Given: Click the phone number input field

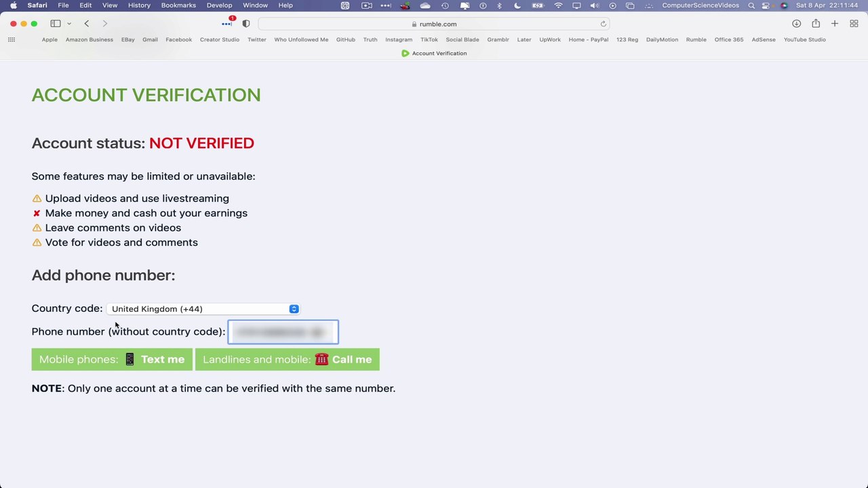Looking at the screenshot, I should 283,331.
